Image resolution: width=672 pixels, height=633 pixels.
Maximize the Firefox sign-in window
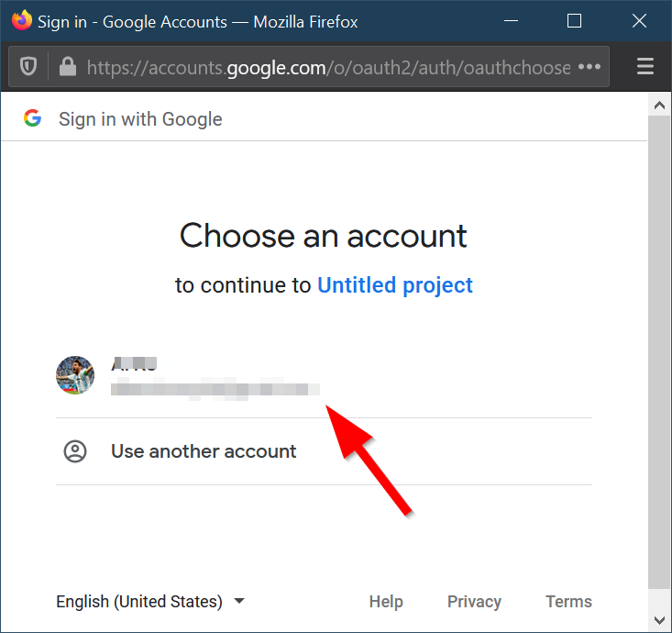point(575,20)
